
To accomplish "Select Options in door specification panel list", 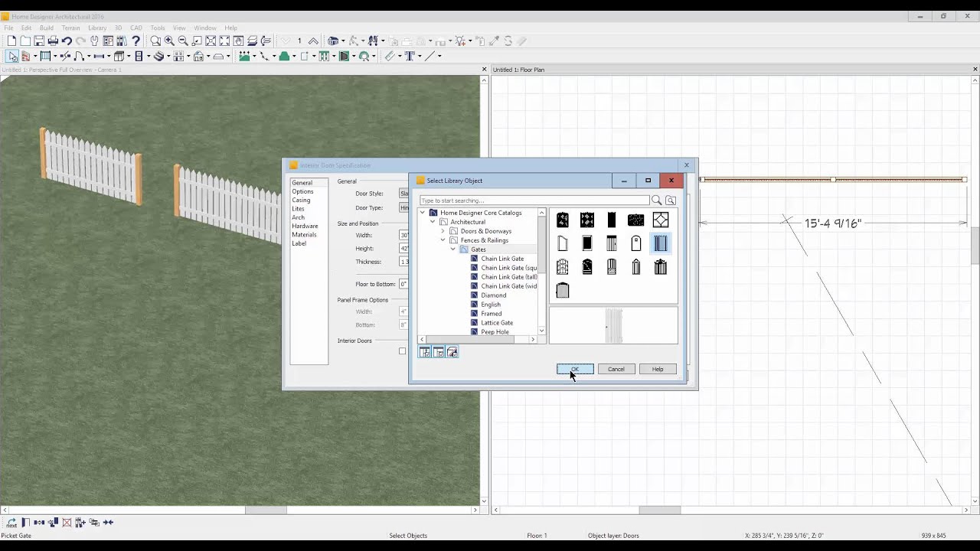I will 302,191.
